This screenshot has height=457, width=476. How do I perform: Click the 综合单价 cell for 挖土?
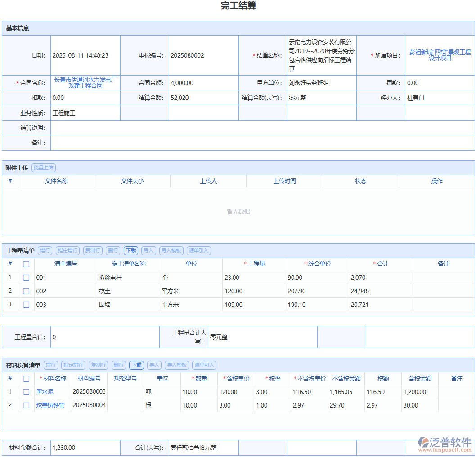pos(317,291)
